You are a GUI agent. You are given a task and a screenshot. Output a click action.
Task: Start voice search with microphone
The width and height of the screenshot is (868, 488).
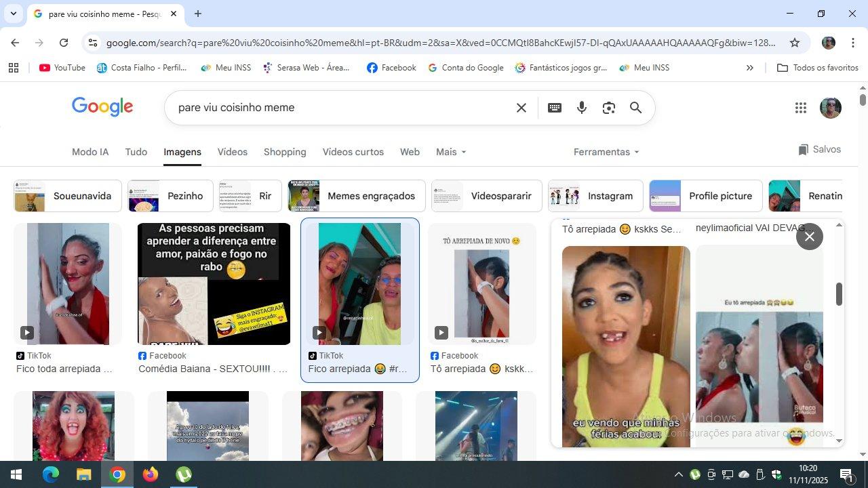tap(581, 108)
